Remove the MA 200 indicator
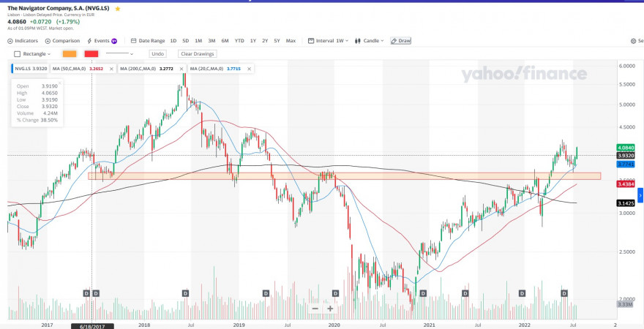This screenshot has width=644, height=329. point(181,69)
